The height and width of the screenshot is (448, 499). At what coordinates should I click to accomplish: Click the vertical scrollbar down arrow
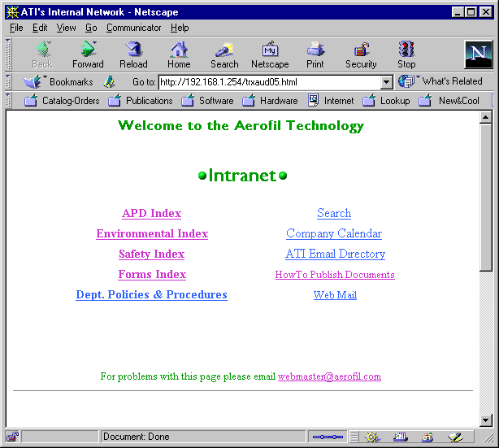[486, 420]
